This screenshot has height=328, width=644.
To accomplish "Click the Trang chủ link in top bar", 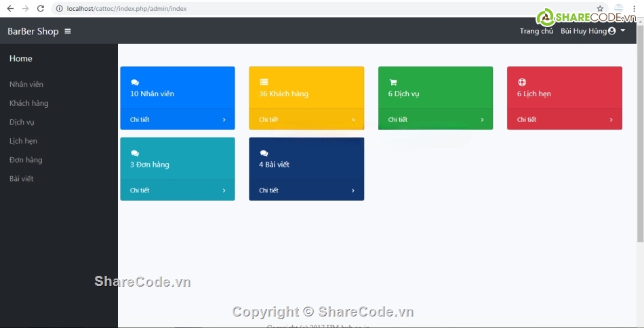I will point(536,30).
